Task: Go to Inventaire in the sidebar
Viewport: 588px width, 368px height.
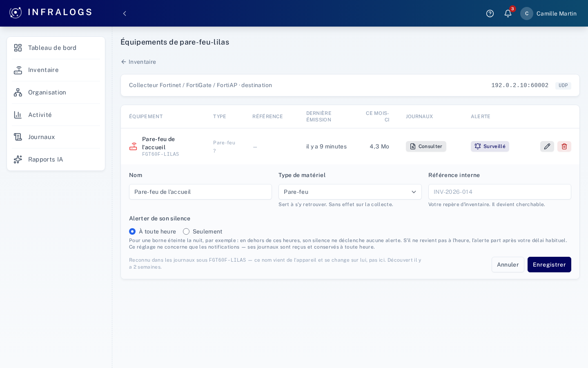Action: (x=56, y=70)
